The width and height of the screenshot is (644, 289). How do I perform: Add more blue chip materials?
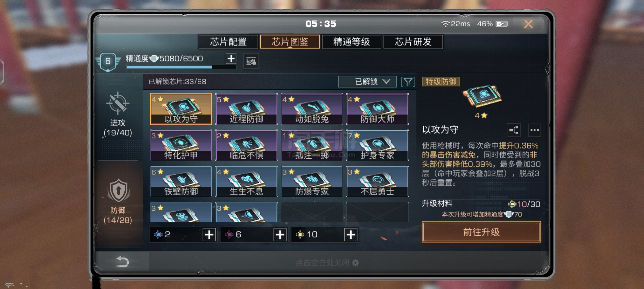coord(209,235)
